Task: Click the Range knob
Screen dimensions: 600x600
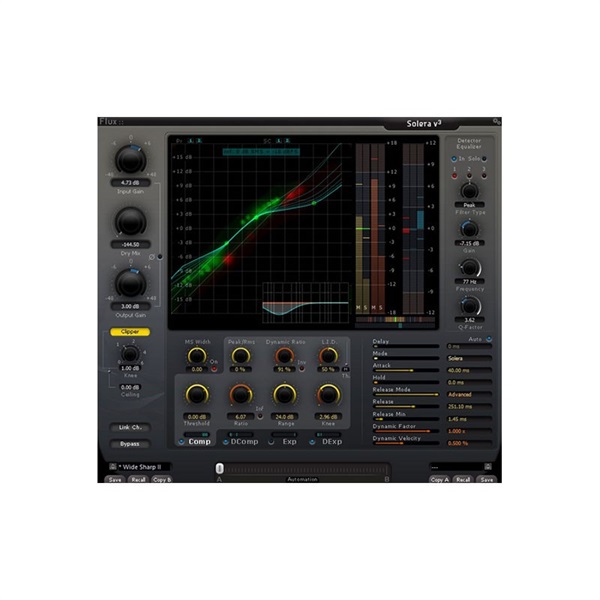Action: pos(284,395)
